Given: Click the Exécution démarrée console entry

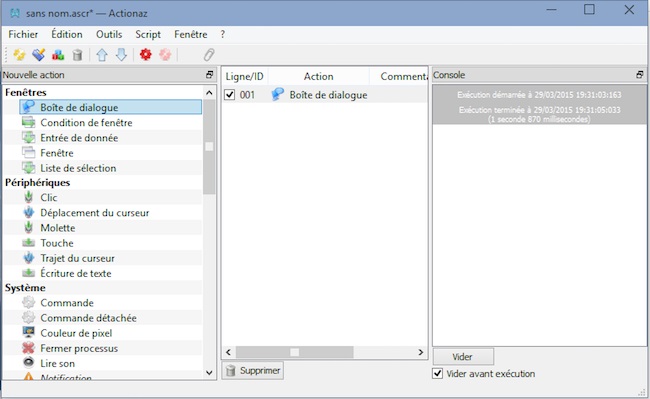Looking at the screenshot, I should pyautogui.click(x=539, y=95).
